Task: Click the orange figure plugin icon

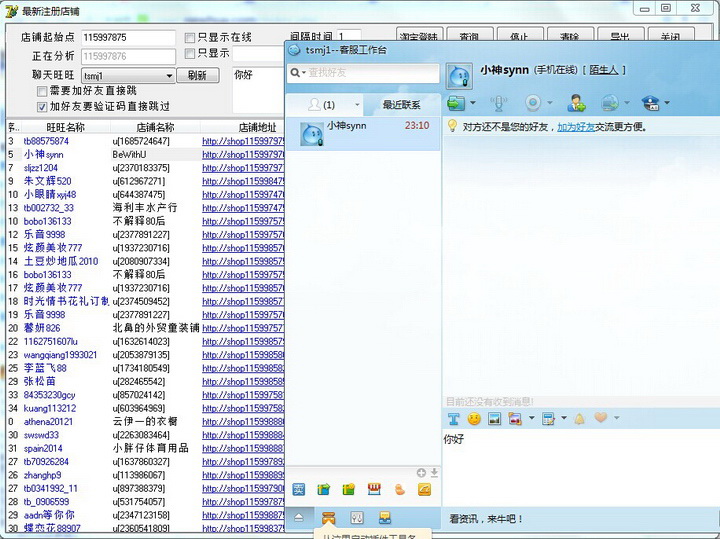Action: (400, 489)
